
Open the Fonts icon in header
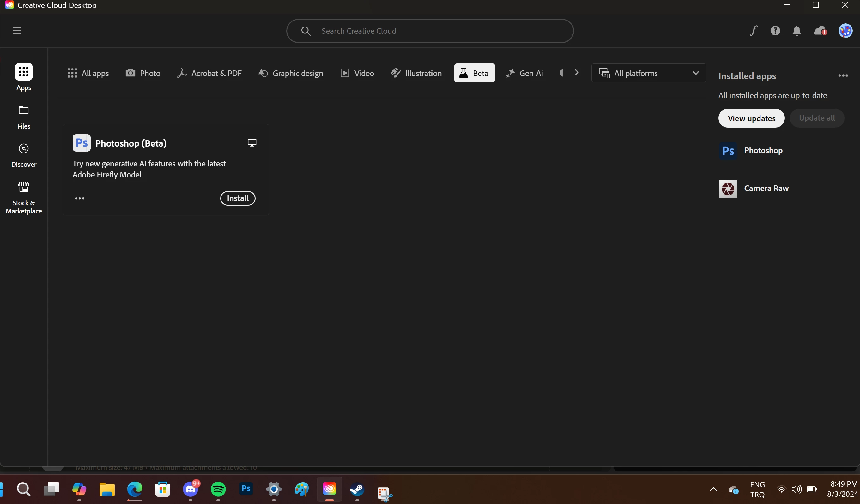(x=754, y=31)
